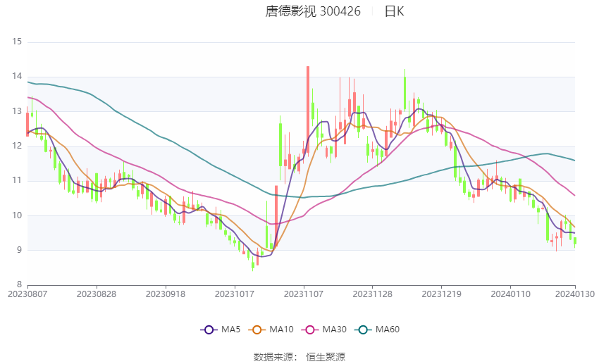Click the 20230828 date axis label
The width and height of the screenshot is (599, 364).
[x=97, y=294]
